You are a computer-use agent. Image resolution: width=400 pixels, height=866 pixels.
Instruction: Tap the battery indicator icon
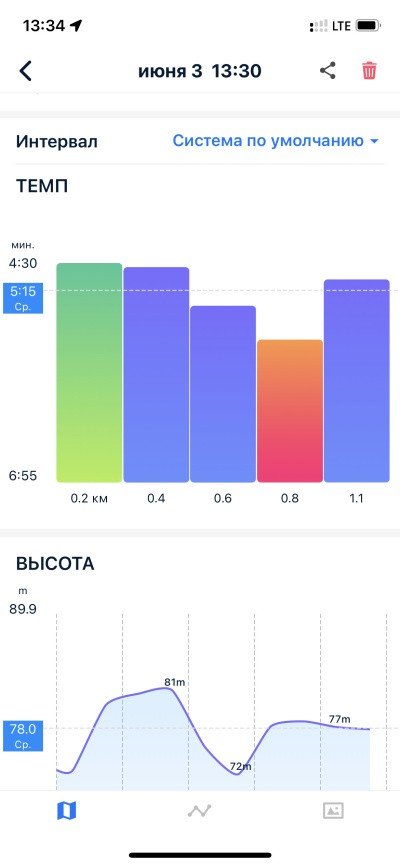tap(367, 25)
